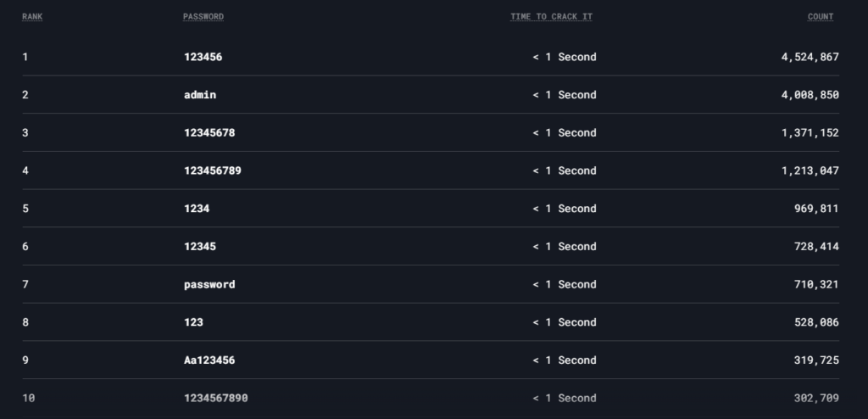868x419 pixels.
Task: Click the count value 4,524,867
Action: pyautogui.click(x=810, y=57)
